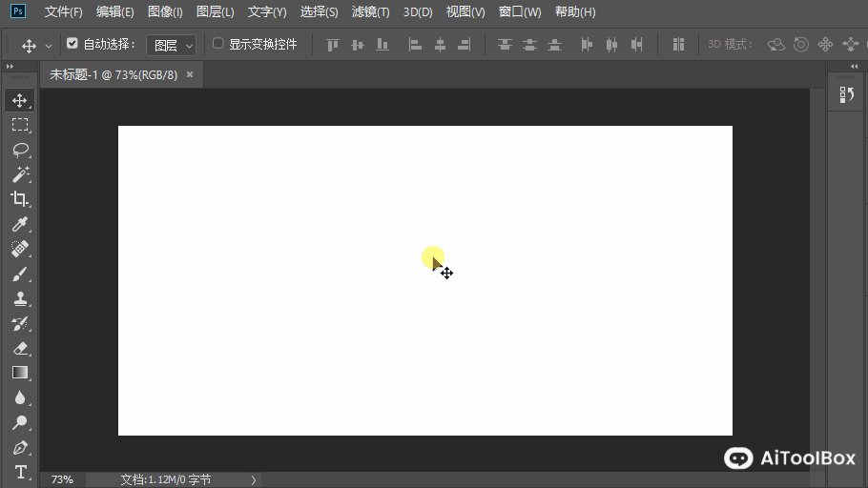Open the 视图(V) menu

[x=465, y=11]
